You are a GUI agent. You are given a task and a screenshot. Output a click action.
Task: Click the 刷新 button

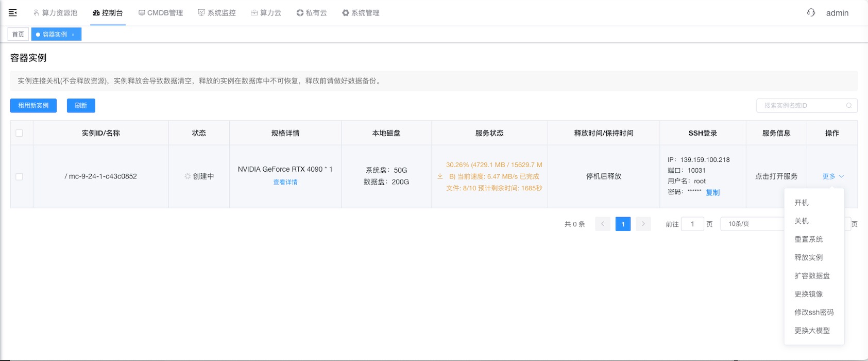(81, 106)
